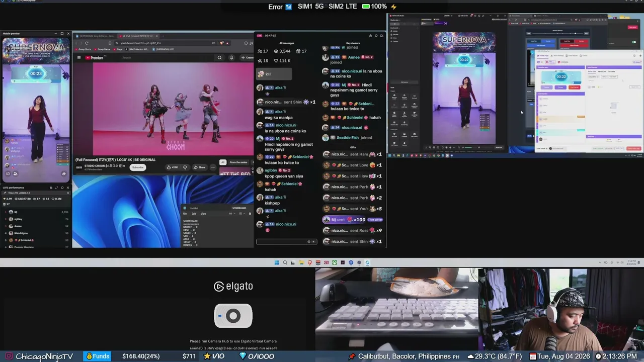The image size is (644, 362).
Task: Open the emoji picker in chat input
Action: coord(309,242)
